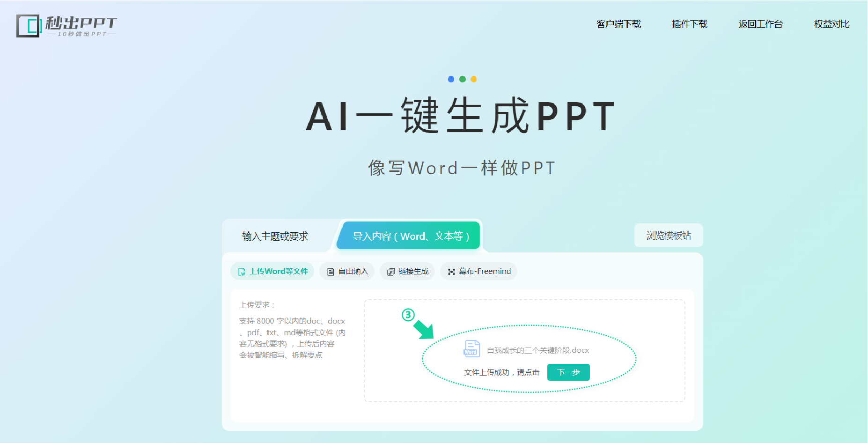
Task: Select 链接生成 option
Action: point(407,271)
